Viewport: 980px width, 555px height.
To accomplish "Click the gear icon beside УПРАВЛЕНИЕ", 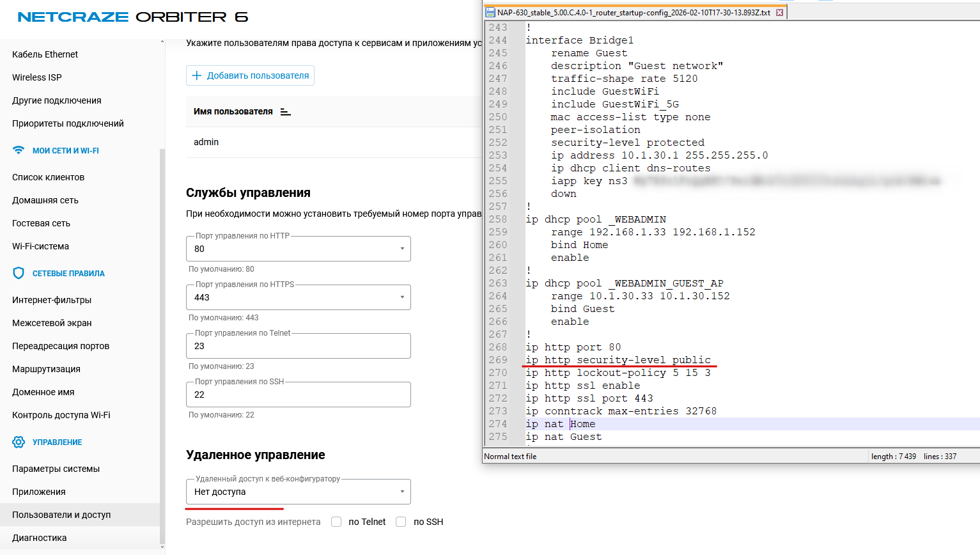I will click(19, 442).
